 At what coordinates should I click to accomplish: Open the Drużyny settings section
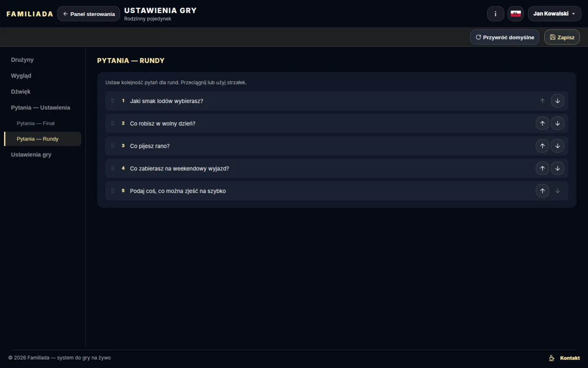click(22, 60)
